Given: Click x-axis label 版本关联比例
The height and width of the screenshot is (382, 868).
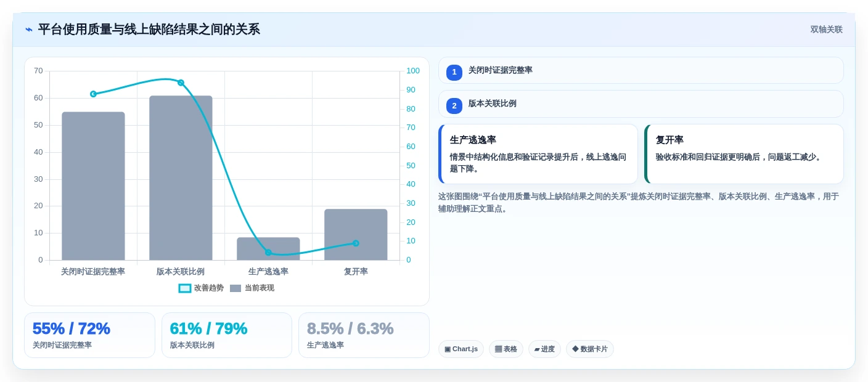Looking at the screenshot, I should coord(181,272).
